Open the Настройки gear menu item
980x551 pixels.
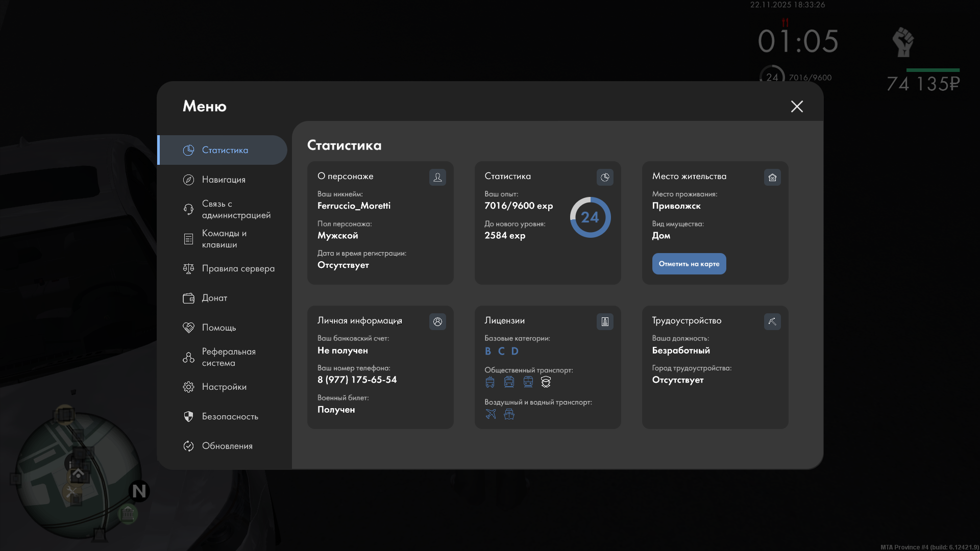(x=224, y=387)
